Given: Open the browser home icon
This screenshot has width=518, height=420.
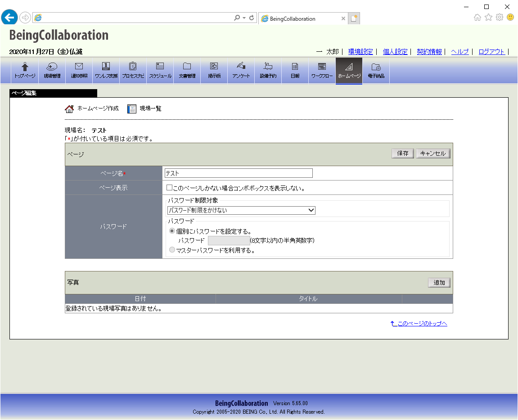Looking at the screenshot, I should [x=477, y=18].
